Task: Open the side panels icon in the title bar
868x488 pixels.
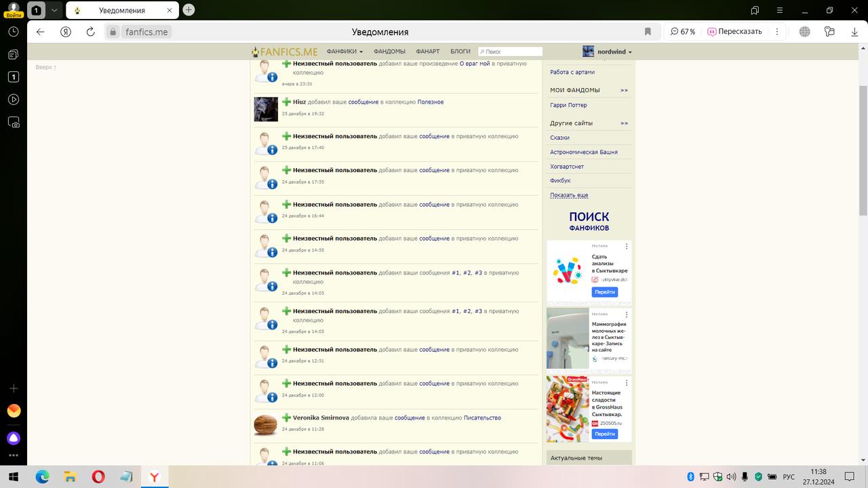Action: click(x=755, y=10)
